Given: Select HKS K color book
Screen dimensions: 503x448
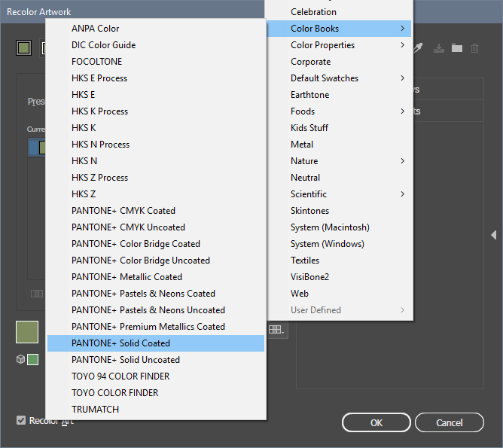Looking at the screenshot, I should coord(156,128).
